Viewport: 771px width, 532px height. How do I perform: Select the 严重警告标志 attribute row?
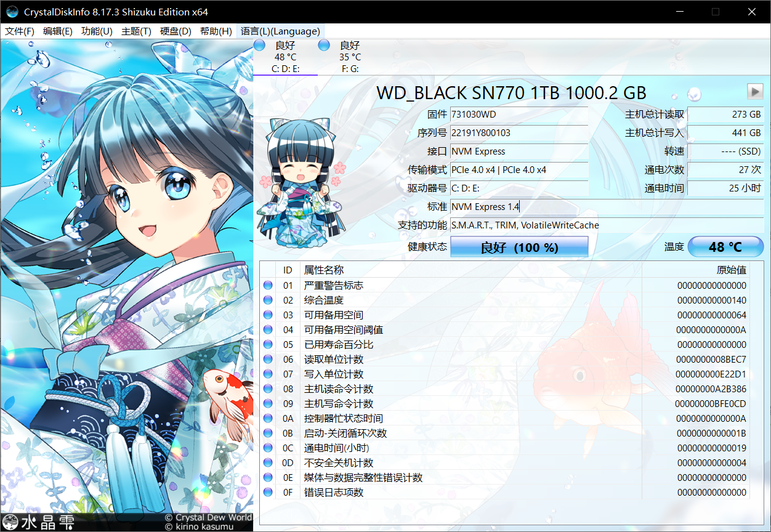pos(505,286)
